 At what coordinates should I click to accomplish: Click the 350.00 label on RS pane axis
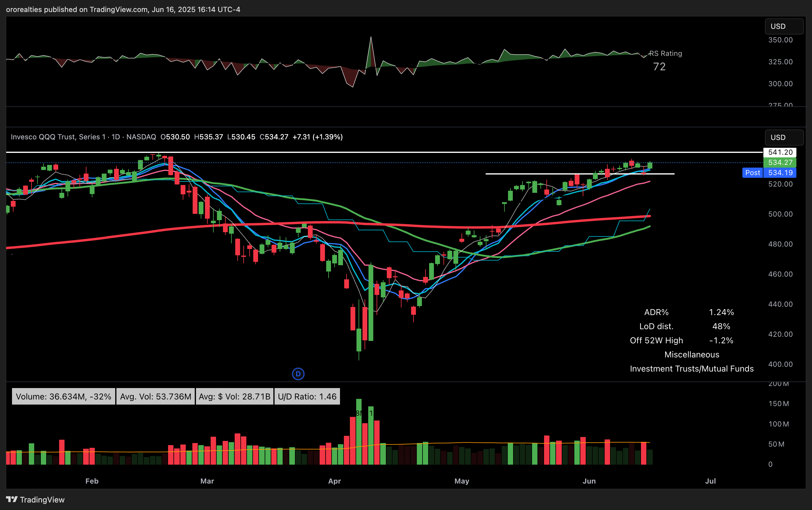click(780, 40)
